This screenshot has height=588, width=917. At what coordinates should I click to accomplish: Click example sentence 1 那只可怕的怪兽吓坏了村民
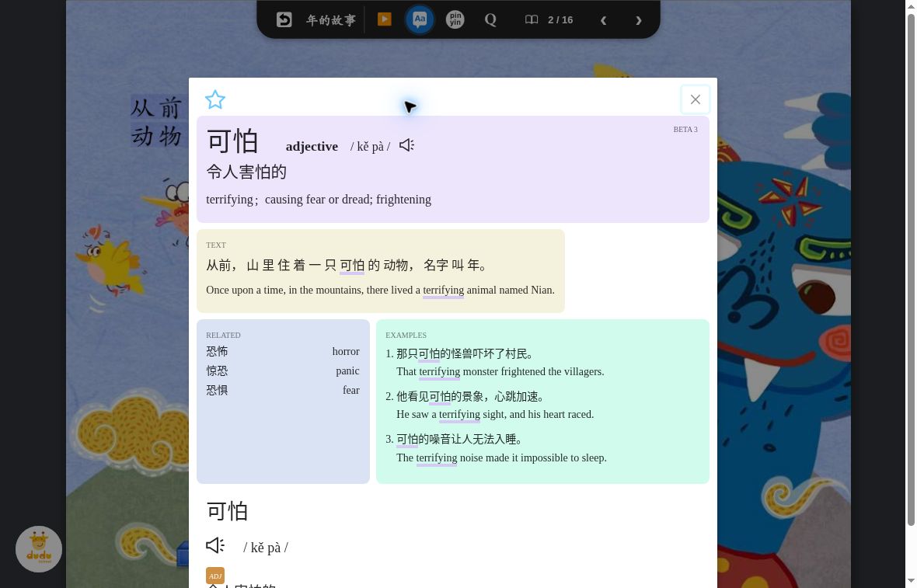pos(465,353)
